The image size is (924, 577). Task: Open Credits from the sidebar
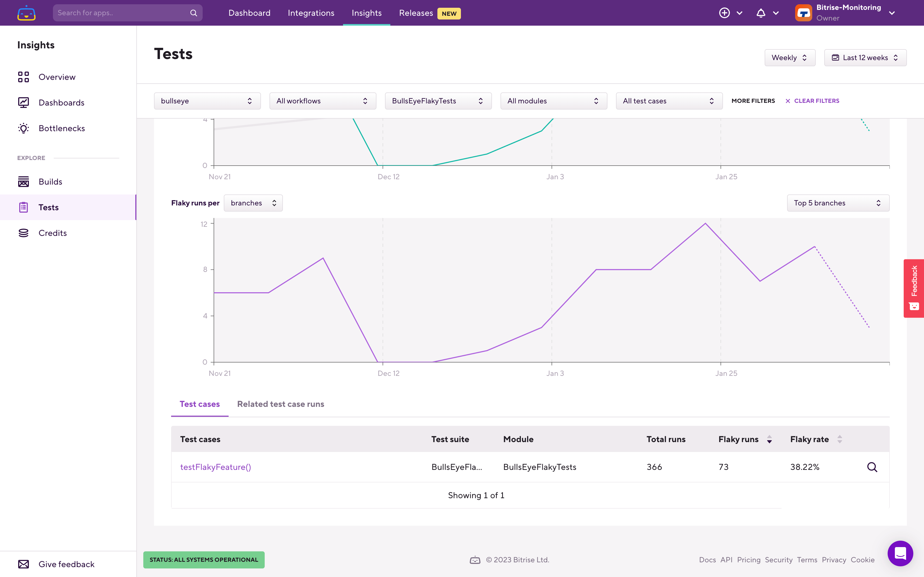pyautogui.click(x=52, y=233)
